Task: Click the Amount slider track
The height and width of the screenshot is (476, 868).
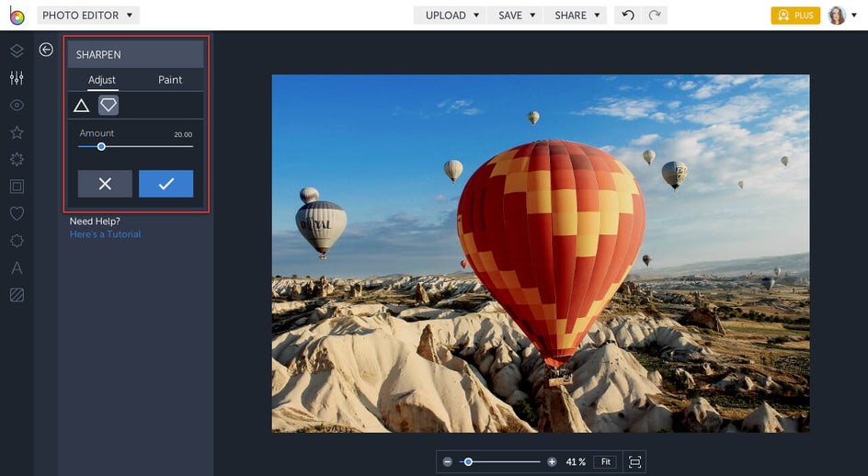Action: (x=147, y=146)
